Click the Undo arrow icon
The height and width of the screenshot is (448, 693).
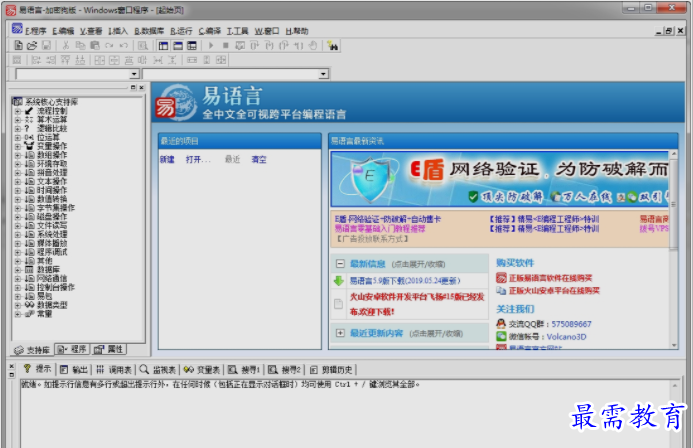(x=124, y=45)
